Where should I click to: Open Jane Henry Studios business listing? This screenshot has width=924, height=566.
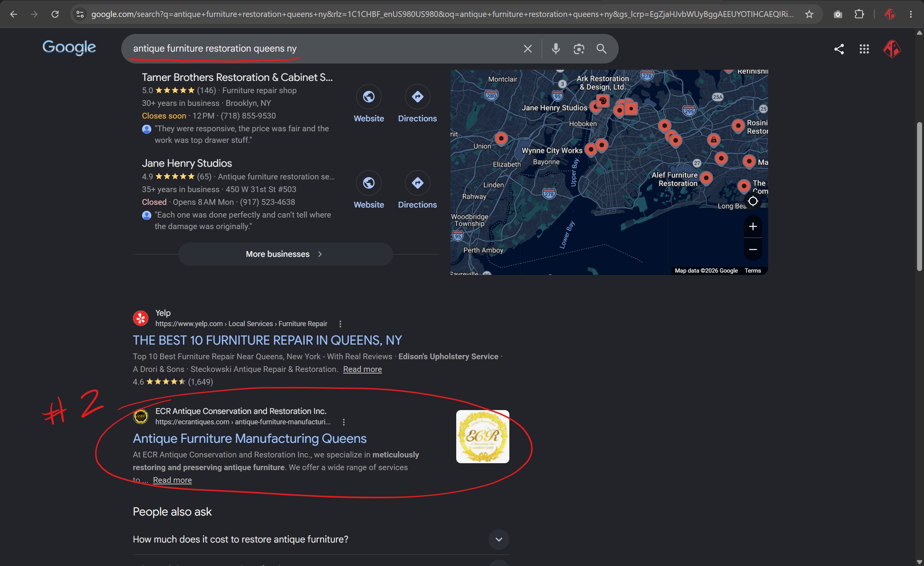click(187, 164)
